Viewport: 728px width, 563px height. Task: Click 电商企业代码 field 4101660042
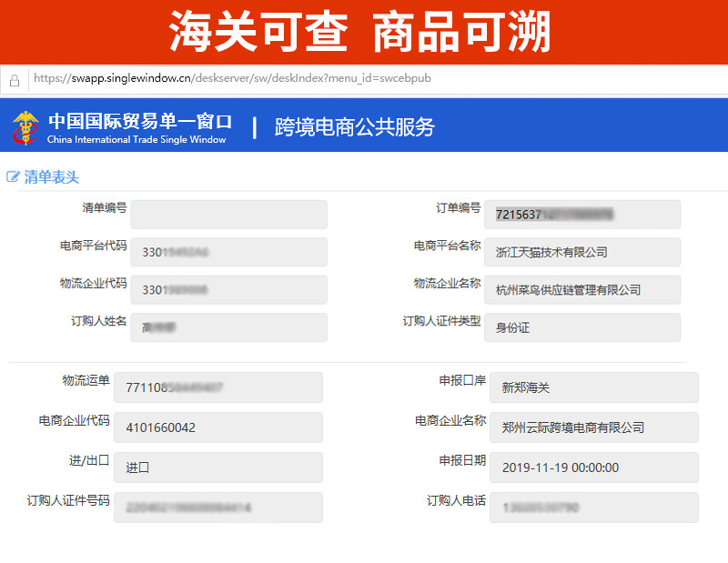tap(218, 427)
